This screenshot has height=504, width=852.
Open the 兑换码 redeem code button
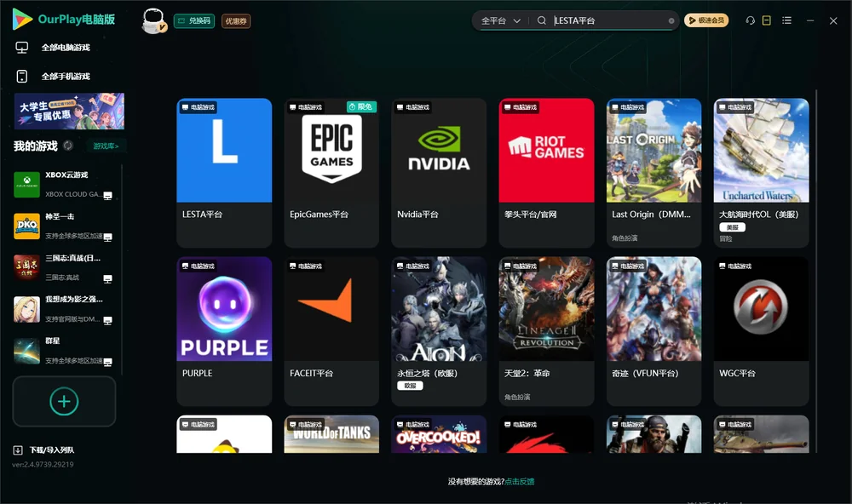pyautogui.click(x=194, y=20)
